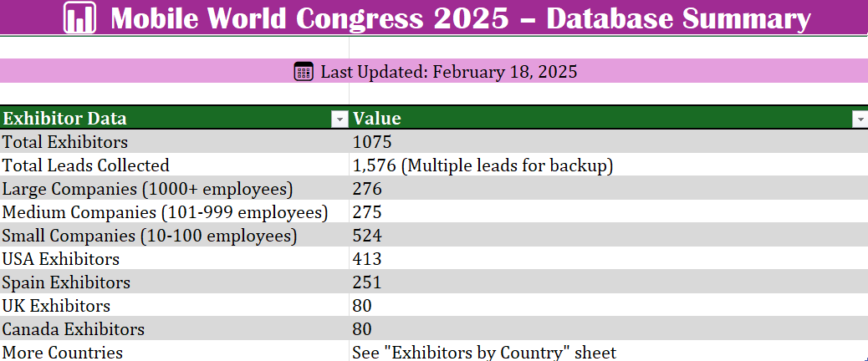This screenshot has height=361, width=868.
Task: Click the 'Exhibitor Data' header cell
Action: click(x=175, y=118)
